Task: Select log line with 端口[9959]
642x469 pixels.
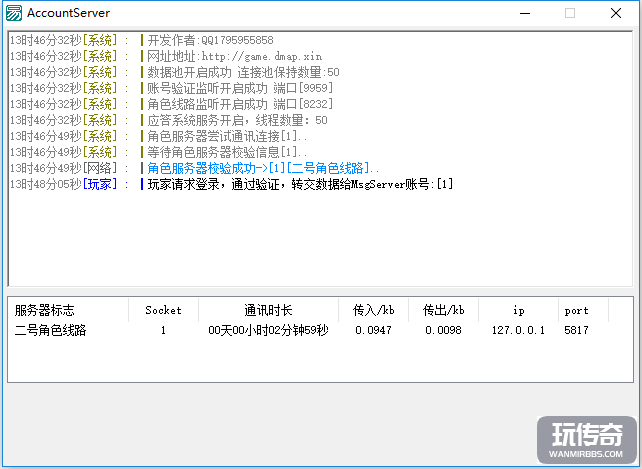Action: point(171,88)
